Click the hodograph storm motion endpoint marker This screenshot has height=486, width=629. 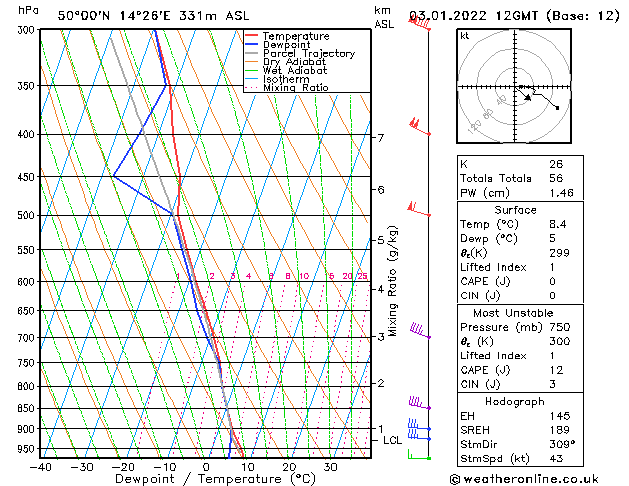[x=557, y=108]
